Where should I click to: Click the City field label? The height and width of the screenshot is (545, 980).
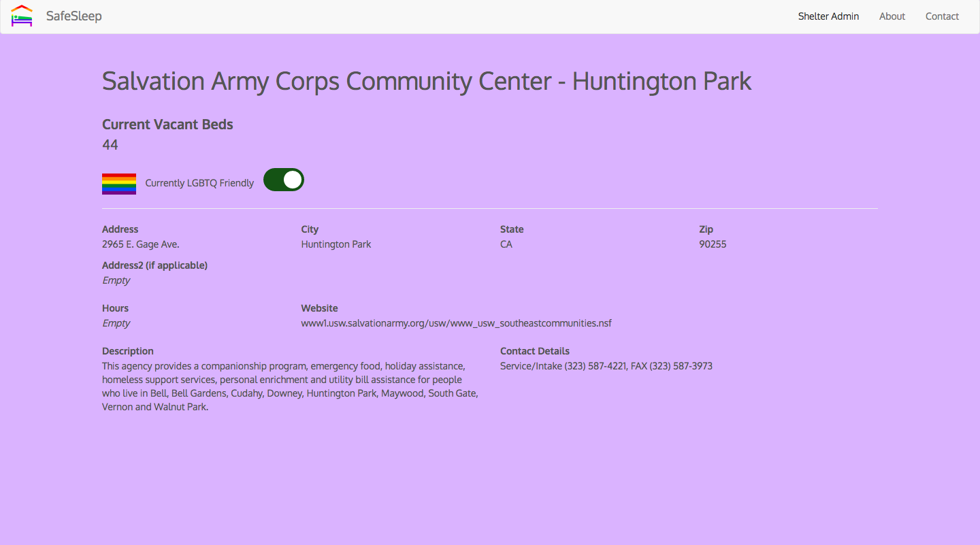[x=310, y=229]
